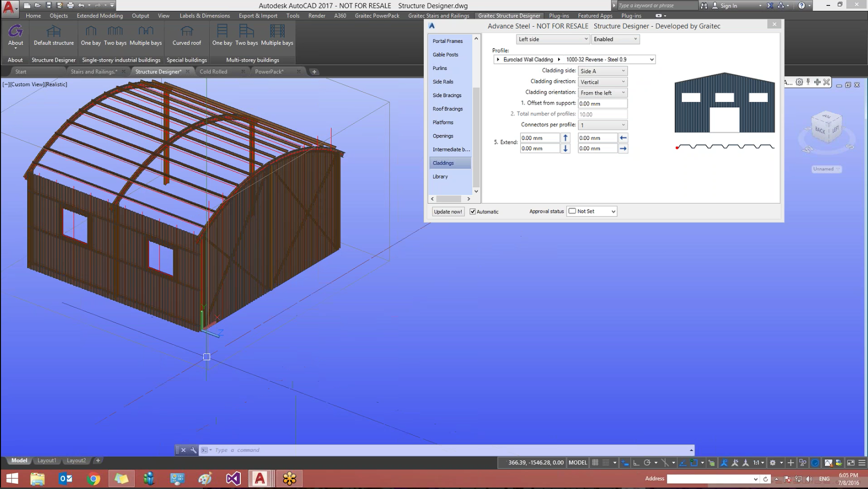
Task: Open the Cladding side dropdown showing Side A
Action: (602, 70)
